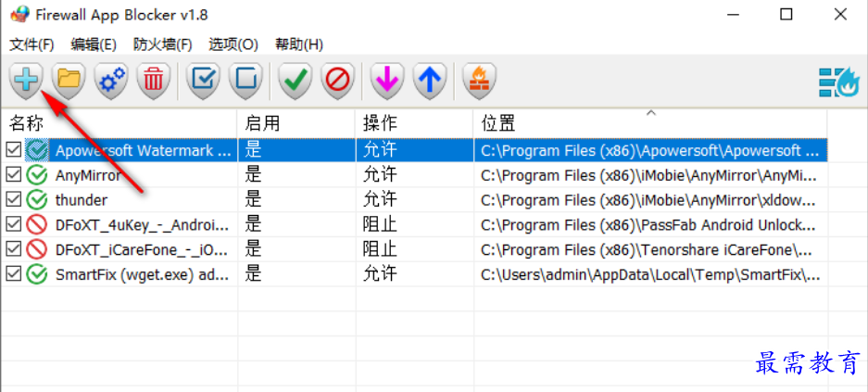Click the blue gears Add Process icon
The image size is (868, 392).
coord(111,81)
